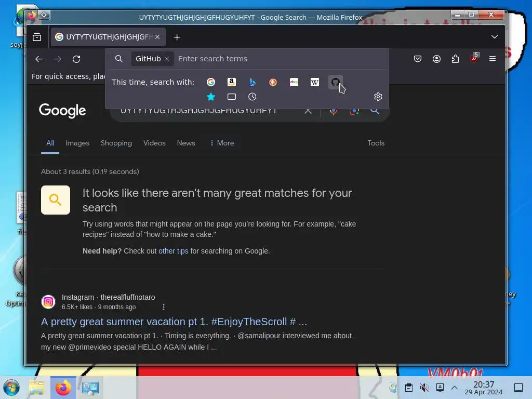
Task: Click the Google logo
Action: click(x=62, y=111)
